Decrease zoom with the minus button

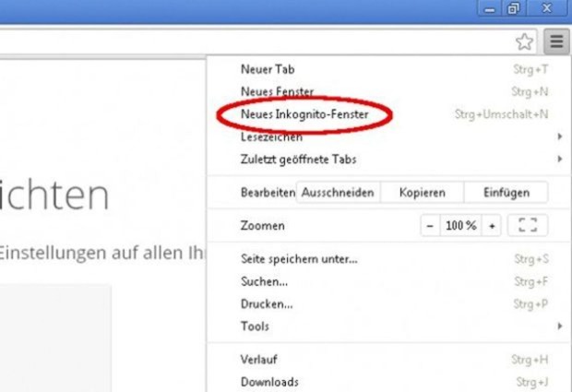click(430, 226)
